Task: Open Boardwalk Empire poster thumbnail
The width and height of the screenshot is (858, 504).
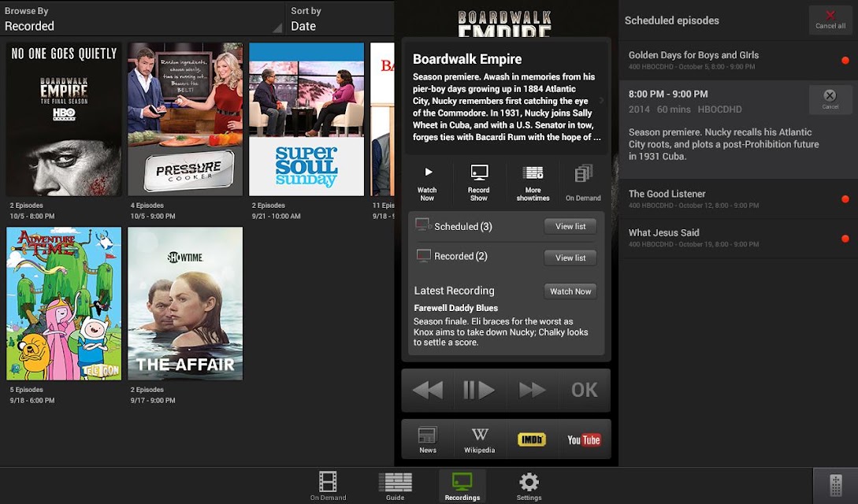Action: point(64,119)
